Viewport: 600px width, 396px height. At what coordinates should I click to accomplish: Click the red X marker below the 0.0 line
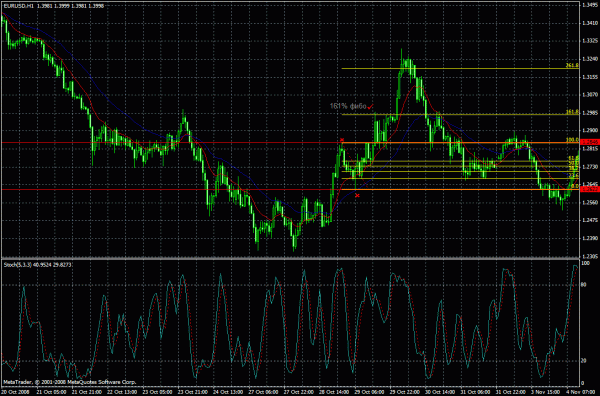pyautogui.click(x=357, y=196)
